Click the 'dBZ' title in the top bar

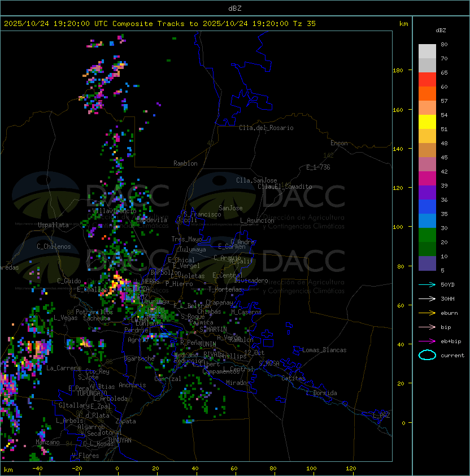235,8
